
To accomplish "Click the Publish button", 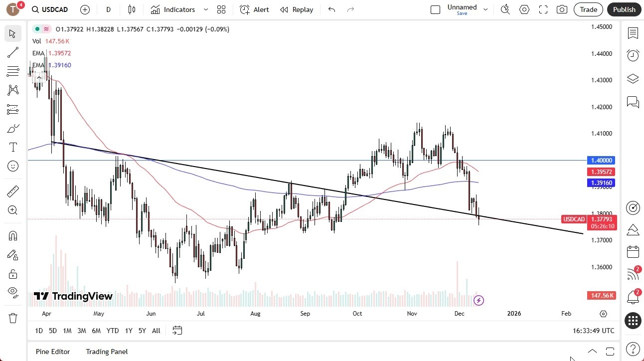I will click(x=624, y=9).
